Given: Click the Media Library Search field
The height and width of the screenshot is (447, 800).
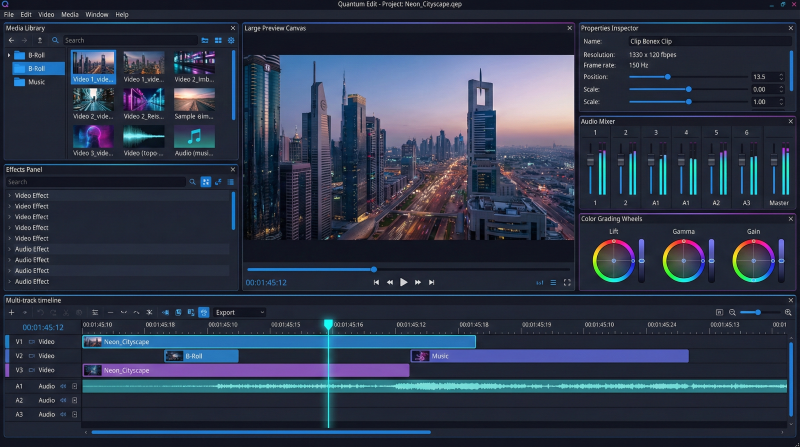Looking at the screenshot, I should coord(130,40).
